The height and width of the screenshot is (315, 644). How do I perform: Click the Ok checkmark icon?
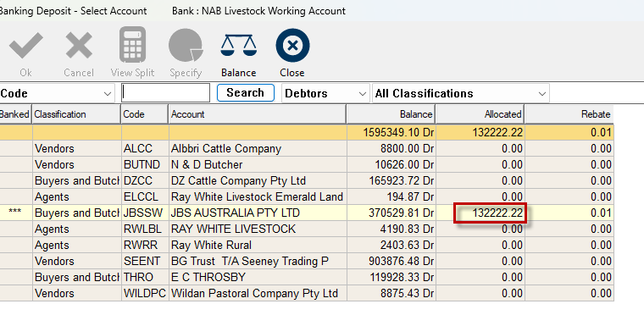coord(26,46)
